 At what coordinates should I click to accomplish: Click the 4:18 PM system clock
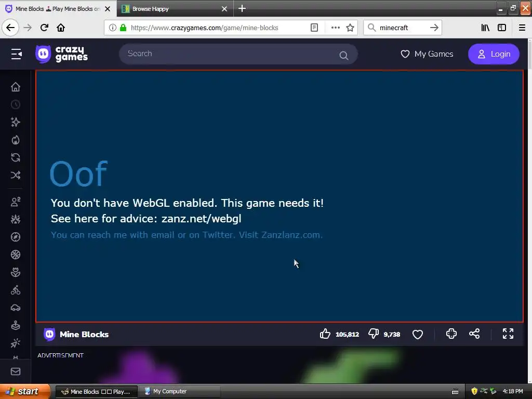tap(513, 391)
